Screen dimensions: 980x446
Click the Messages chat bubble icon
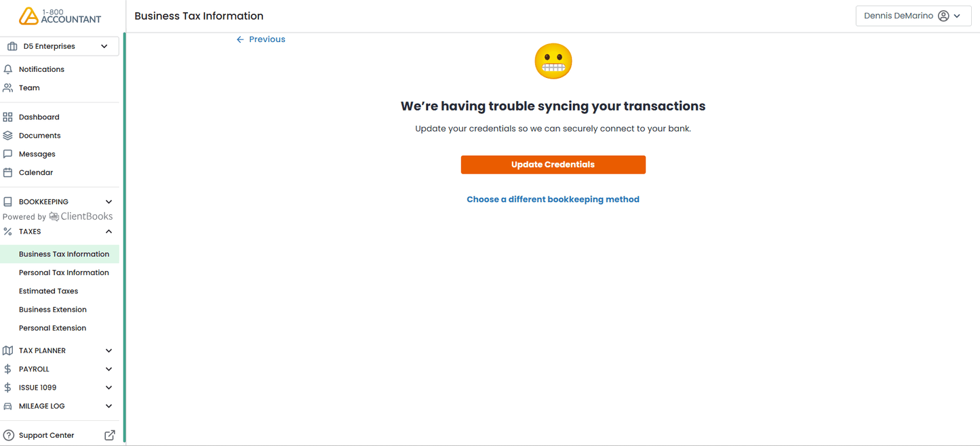8,154
